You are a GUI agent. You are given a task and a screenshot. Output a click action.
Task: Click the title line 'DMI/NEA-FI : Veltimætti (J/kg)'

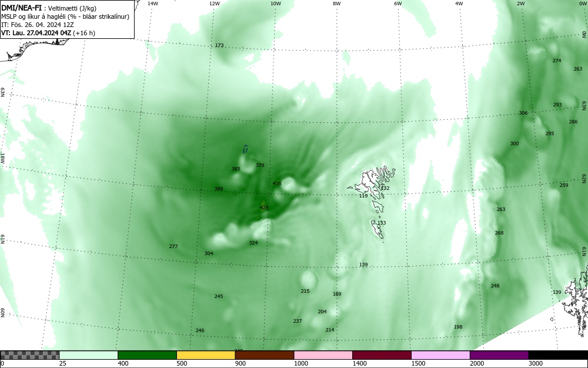click(x=49, y=8)
